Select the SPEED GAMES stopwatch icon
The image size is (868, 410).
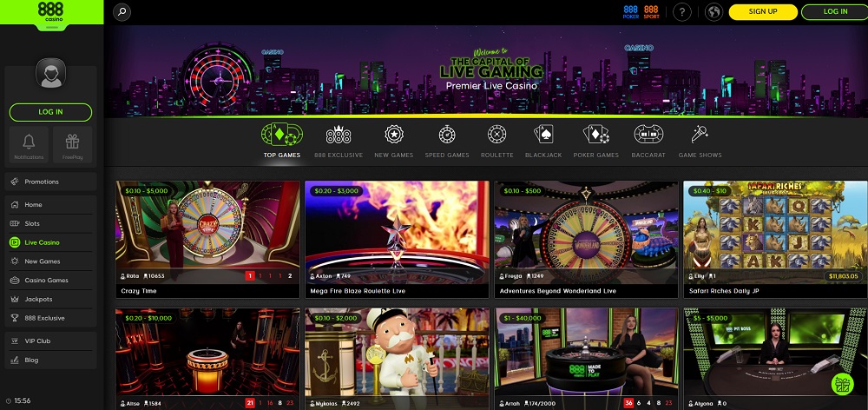tap(447, 135)
